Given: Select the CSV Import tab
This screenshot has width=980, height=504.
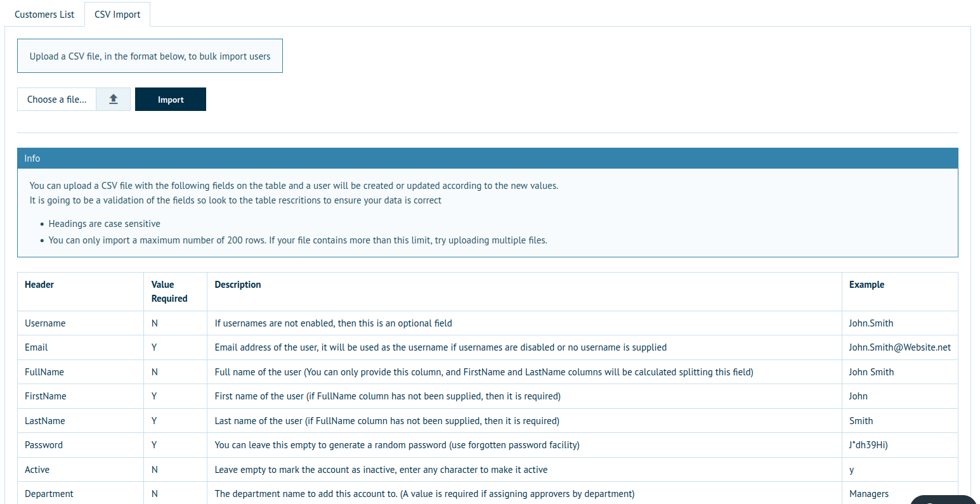Looking at the screenshot, I should 117,14.
